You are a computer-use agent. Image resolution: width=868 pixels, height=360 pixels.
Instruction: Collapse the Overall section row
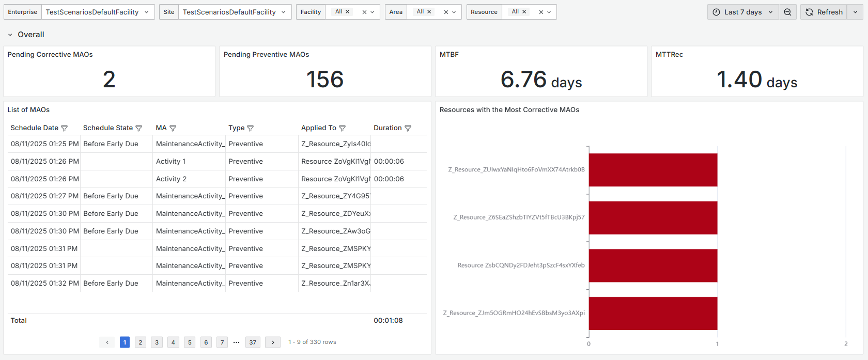[10, 35]
